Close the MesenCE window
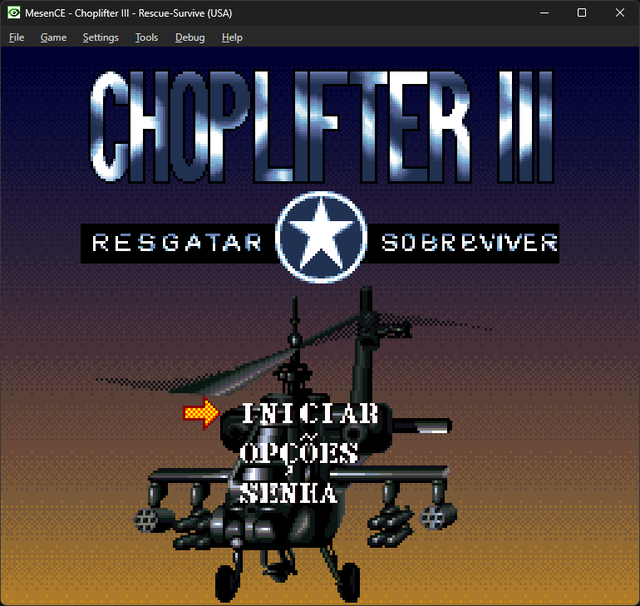Image resolution: width=640 pixels, height=606 pixels. tap(620, 13)
